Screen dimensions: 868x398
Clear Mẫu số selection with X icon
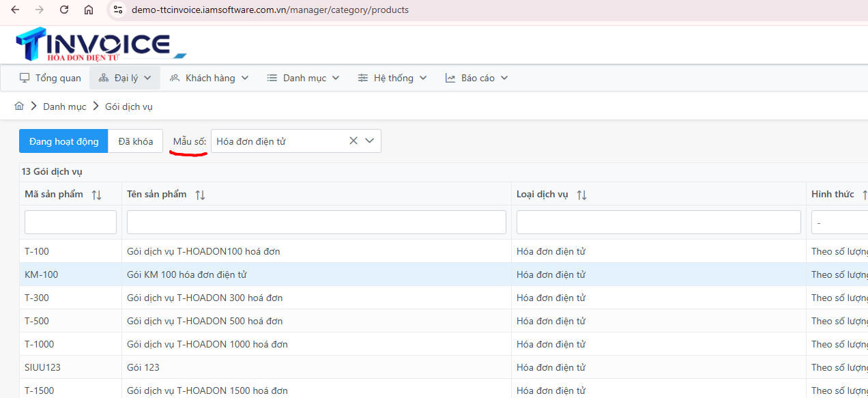click(353, 141)
